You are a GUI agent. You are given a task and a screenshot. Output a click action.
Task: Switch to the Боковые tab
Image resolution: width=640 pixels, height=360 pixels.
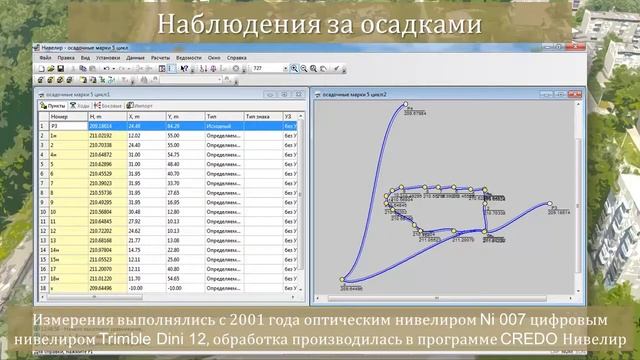tap(108, 106)
